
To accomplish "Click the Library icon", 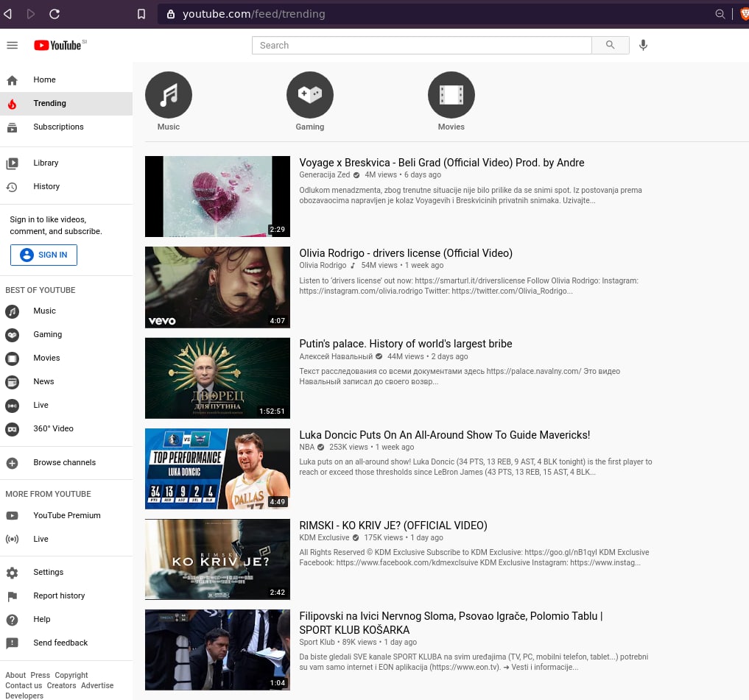I will (13, 163).
